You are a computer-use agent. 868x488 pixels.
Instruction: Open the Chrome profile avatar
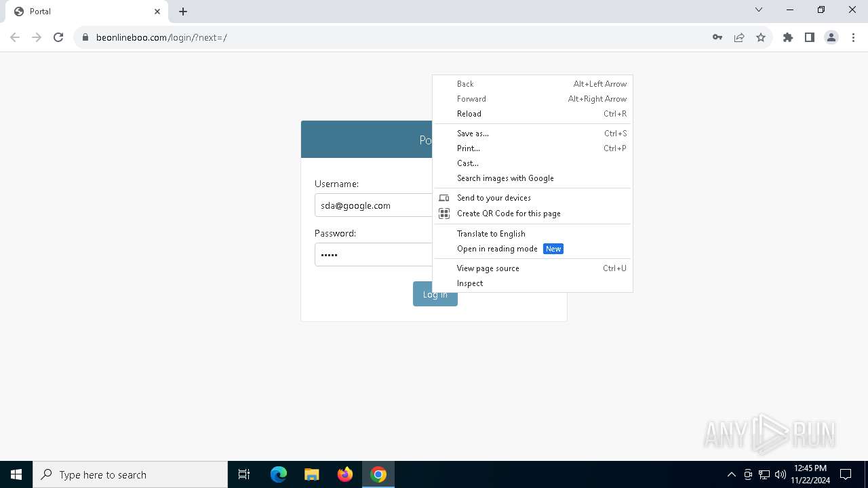tap(831, 37)
